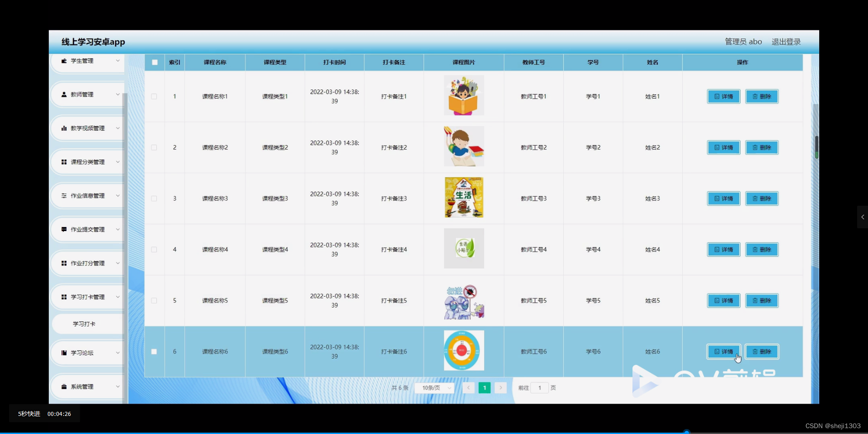Click the 课程分类管理 grid icon
Image resolution: width=868 pixels, height=434 pixels.
pyautogui.click(x=63, y=162)
